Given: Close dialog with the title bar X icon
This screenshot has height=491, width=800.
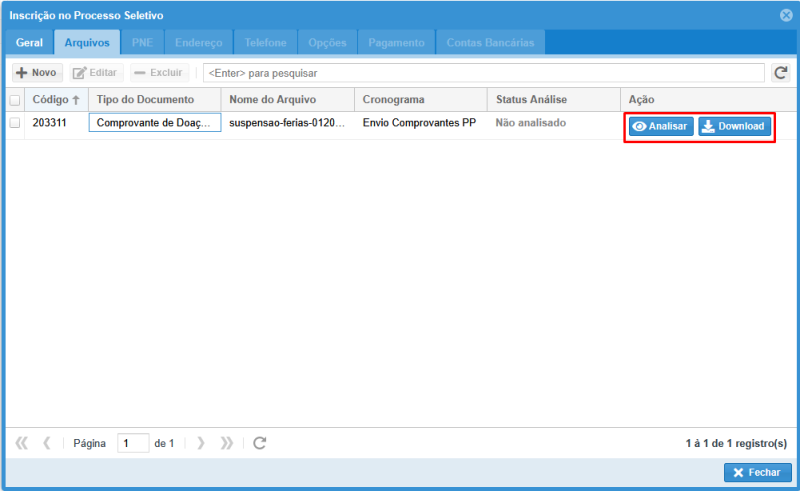Looking at the screenshot, I should coord(786,16).
